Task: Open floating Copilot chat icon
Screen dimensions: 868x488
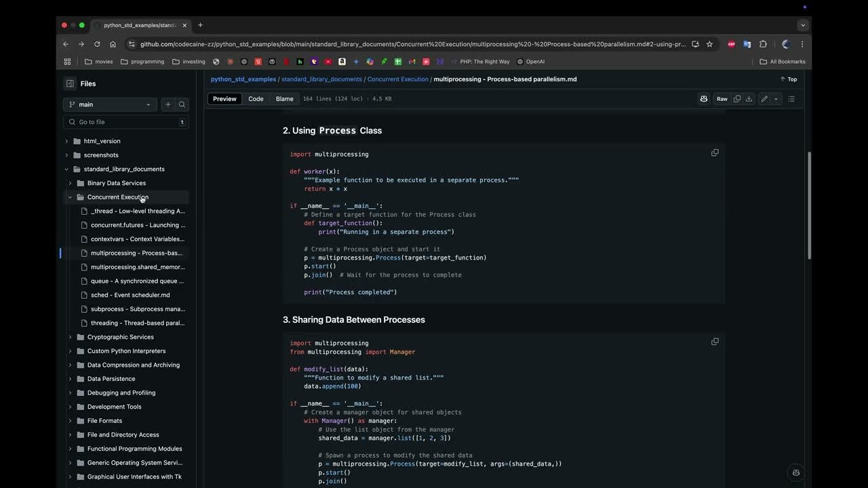Action: pos(796,472)
